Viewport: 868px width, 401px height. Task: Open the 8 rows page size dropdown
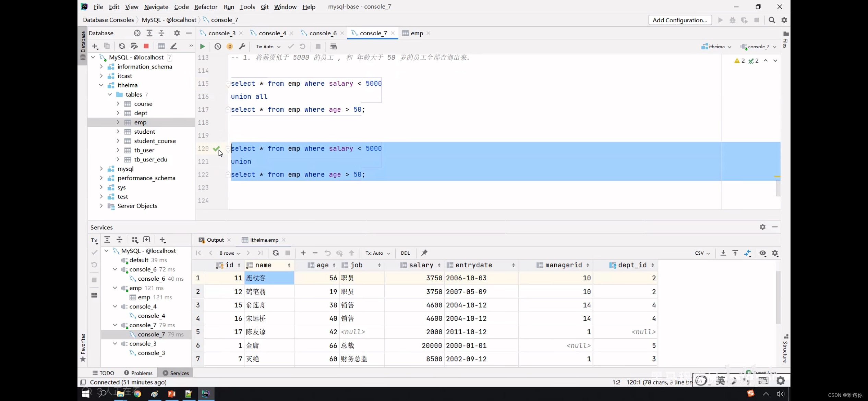(x=230, y=253)
